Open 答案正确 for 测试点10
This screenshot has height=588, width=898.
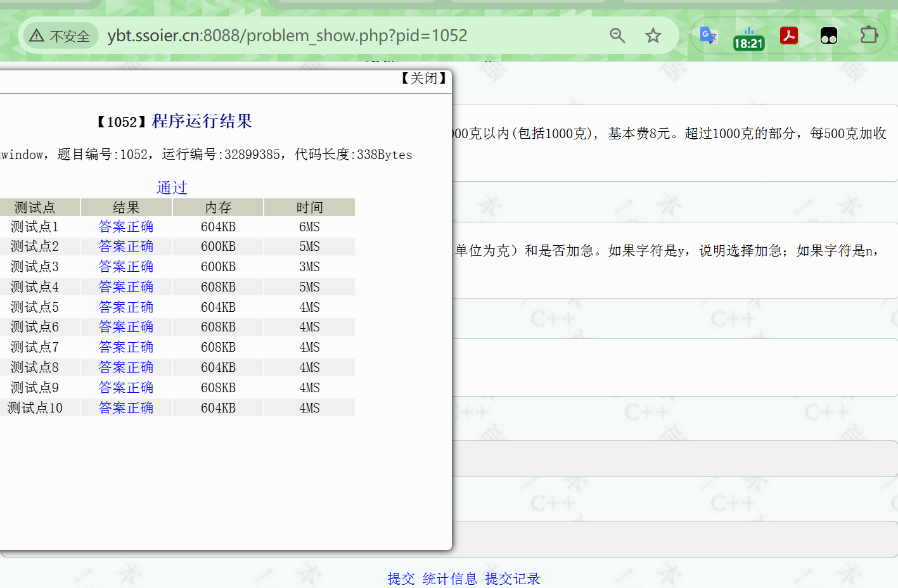click(x=126, y=408)
